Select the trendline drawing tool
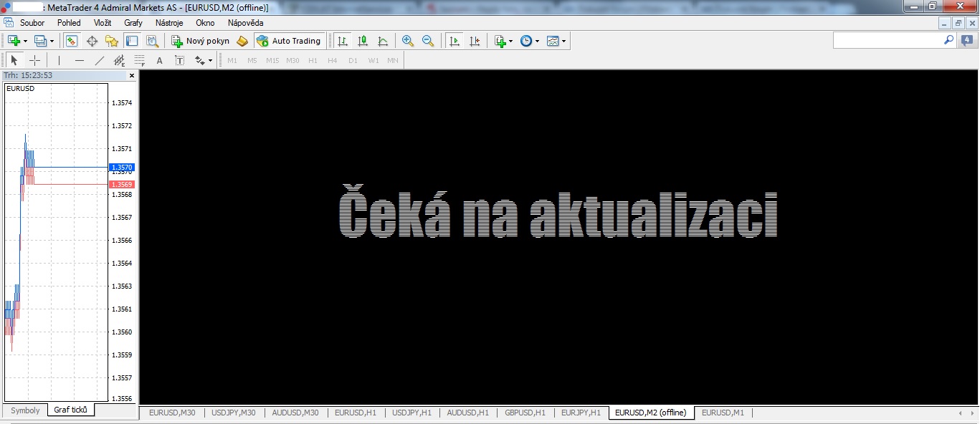980x424 pixels. point(100,61)
